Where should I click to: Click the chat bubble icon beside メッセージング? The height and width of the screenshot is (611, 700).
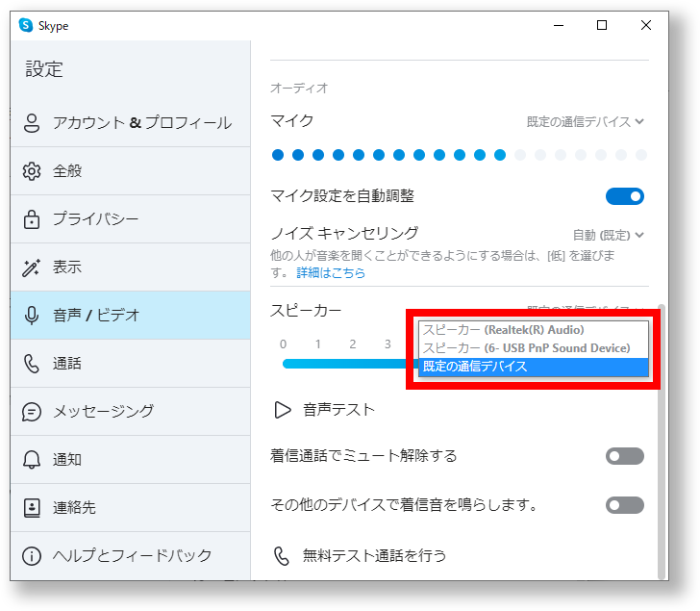pos(32,412)
